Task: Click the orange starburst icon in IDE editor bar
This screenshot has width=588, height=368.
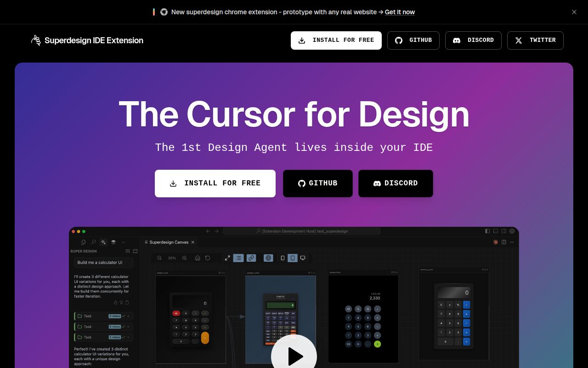Action: [496, 242]
